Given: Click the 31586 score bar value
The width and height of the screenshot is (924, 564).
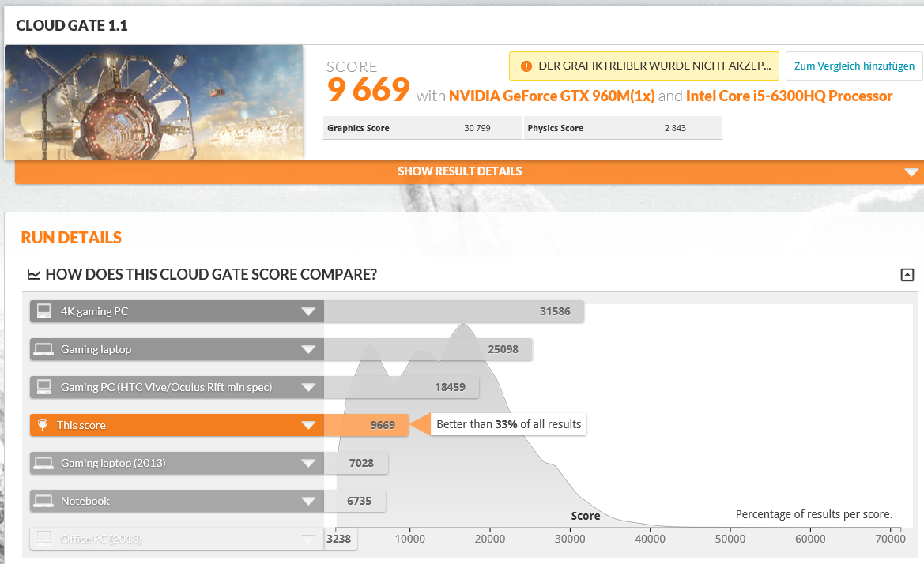Looking at the screenshot, I should tap(555, 311).
